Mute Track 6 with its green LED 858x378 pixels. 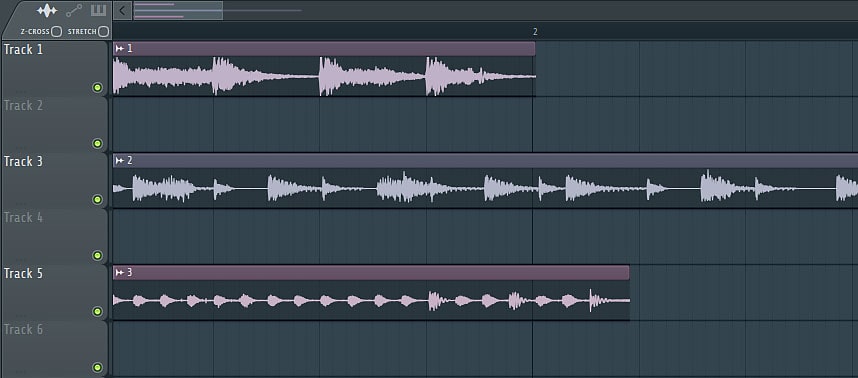coord(97,368)
